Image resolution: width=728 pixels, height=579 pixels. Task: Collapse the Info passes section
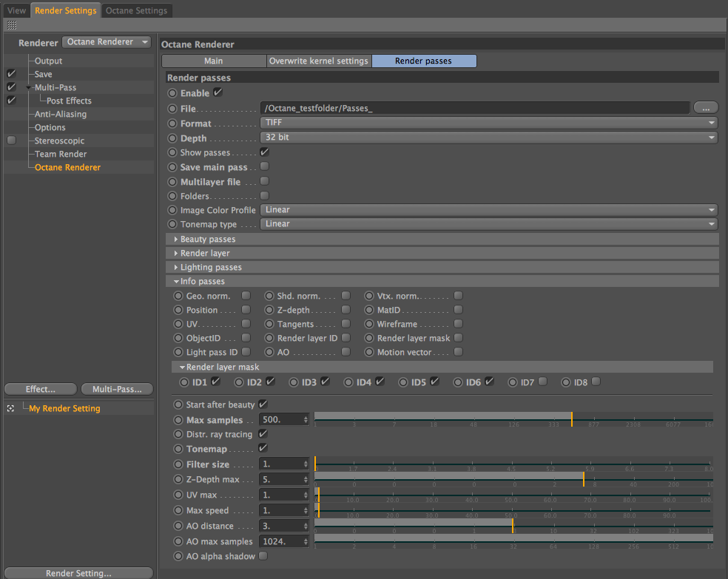pyautogui.click(x=176, y=281)
